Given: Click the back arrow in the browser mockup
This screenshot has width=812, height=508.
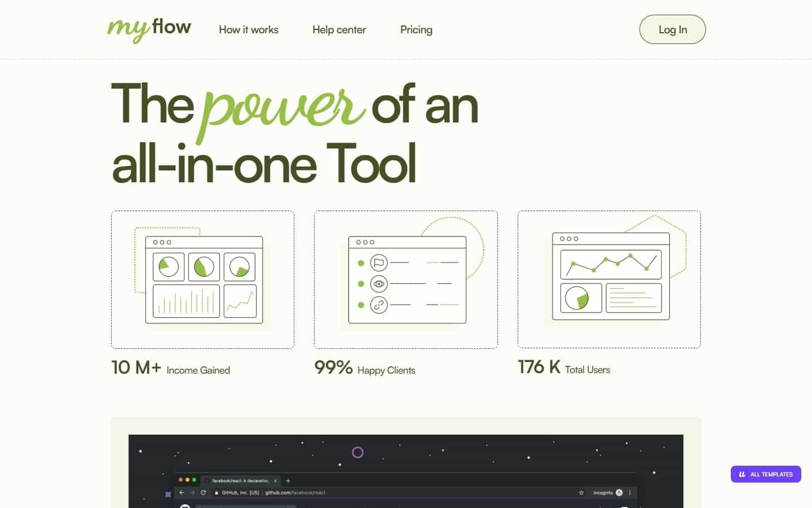Looking at the screenshot, I should [181, 493].
